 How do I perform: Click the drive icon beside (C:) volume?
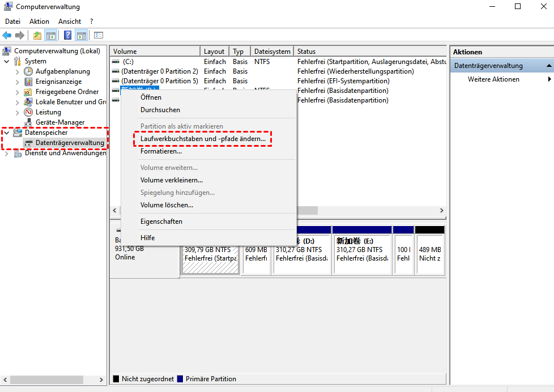tap(116, 62)
